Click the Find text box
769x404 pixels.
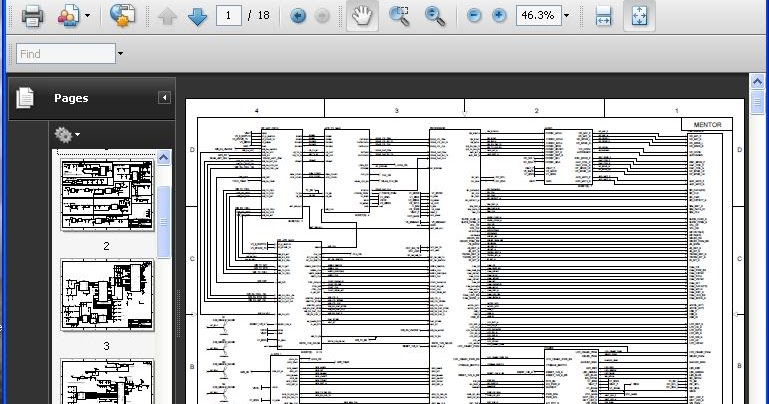[66, 53]
